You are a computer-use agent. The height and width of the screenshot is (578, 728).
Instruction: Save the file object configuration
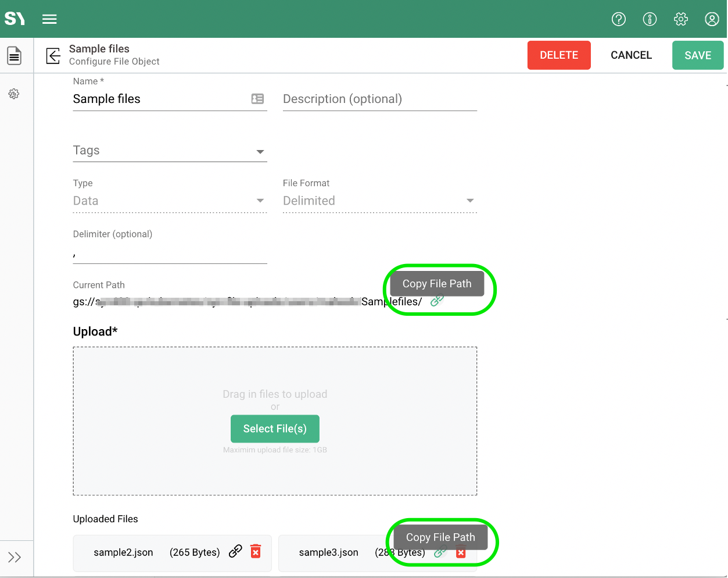click(697, 55)
